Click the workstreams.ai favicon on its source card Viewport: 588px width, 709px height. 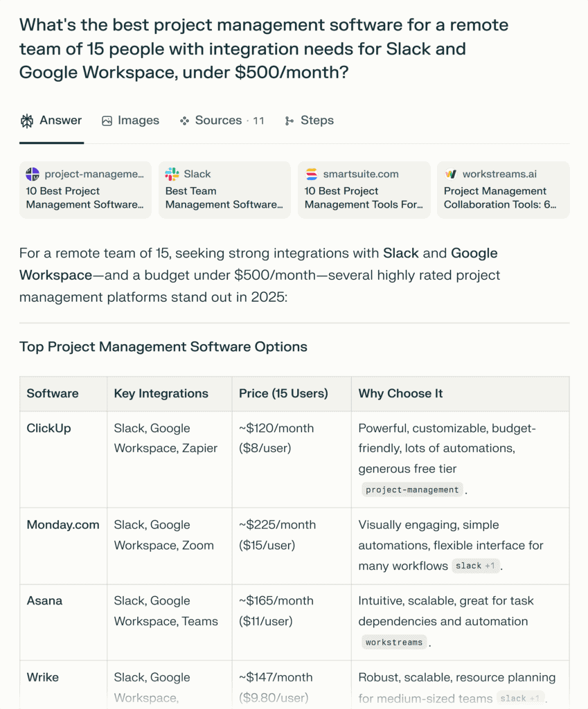point(449,174)
